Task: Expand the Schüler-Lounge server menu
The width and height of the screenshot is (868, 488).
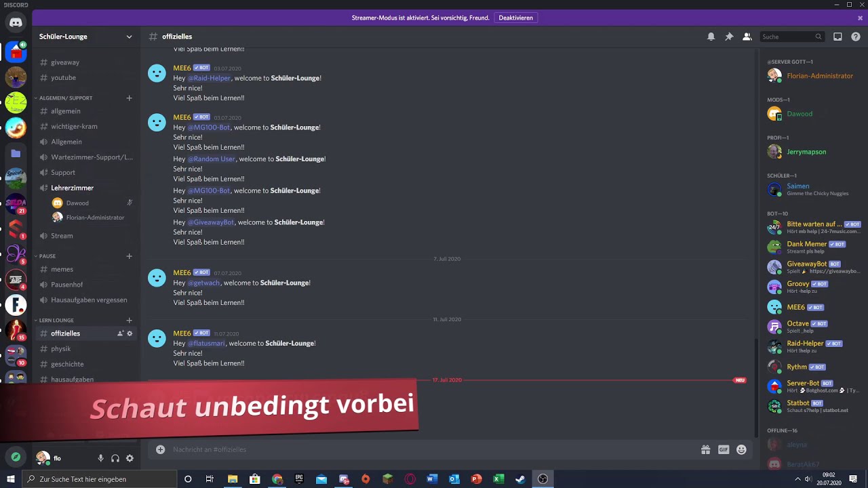Action: 85,37
